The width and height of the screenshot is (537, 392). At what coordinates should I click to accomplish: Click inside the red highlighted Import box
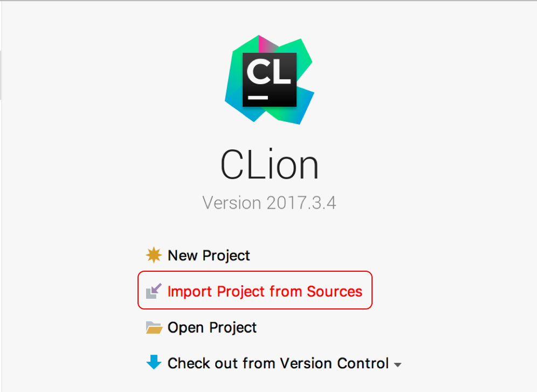pyautogui.click(x=255, y=290)
